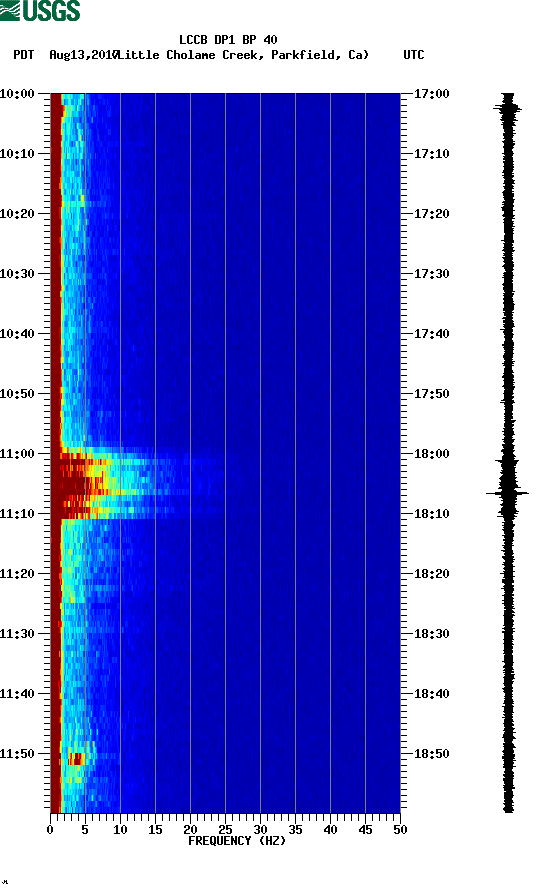The height and width of the screenshot is (893, 552).
Task: Click the '35' frequency axis label
Action: pos(295,830)
